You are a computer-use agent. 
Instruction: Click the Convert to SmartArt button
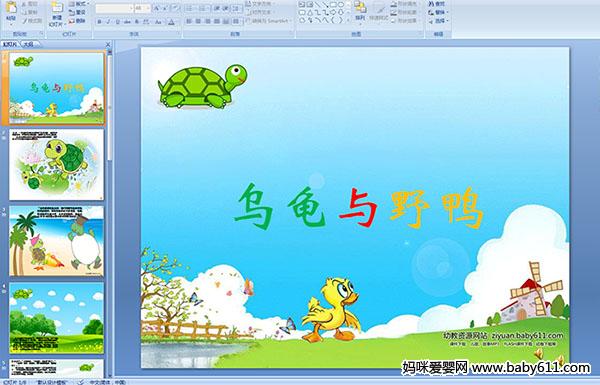click(x=269, y=21)
